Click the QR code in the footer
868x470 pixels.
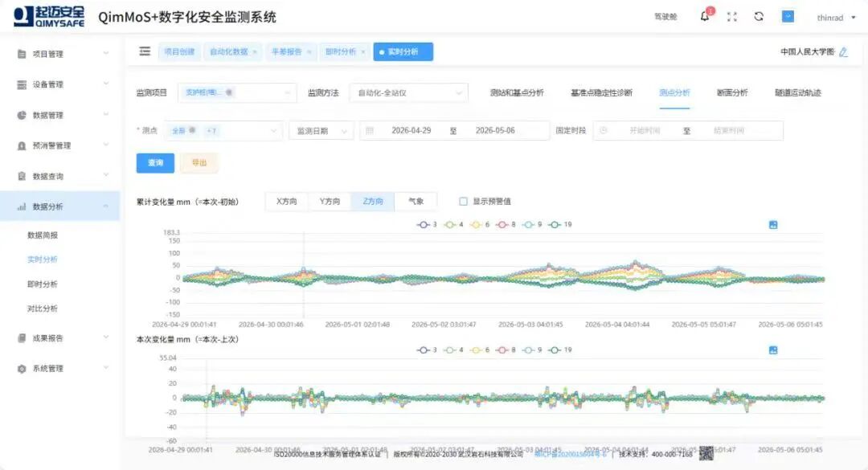pyautogui.click(x=706, y=453)
